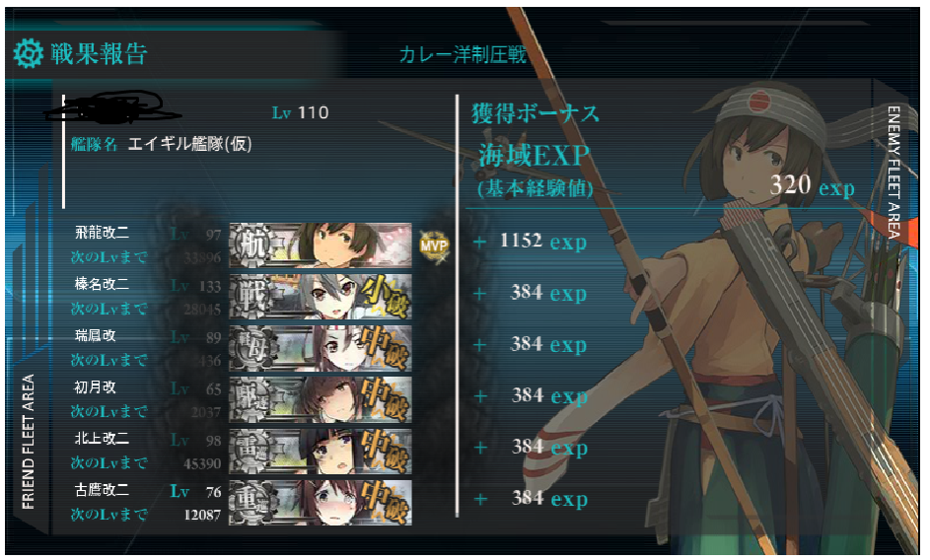This screenshot has width=930, height=560.
Task: Click the カレー洋制圧戦 map title
Action: [463, 54]
